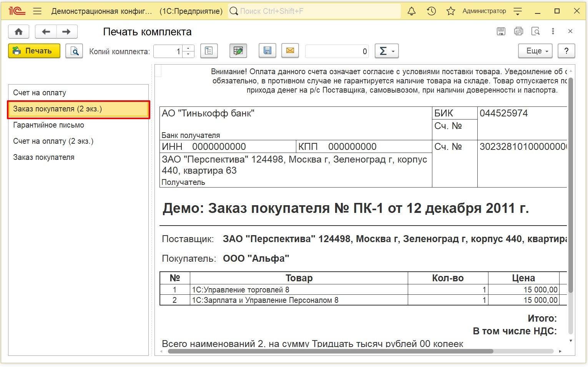
Task: Open the Еще dropdown menu
Action: (535, 51)
